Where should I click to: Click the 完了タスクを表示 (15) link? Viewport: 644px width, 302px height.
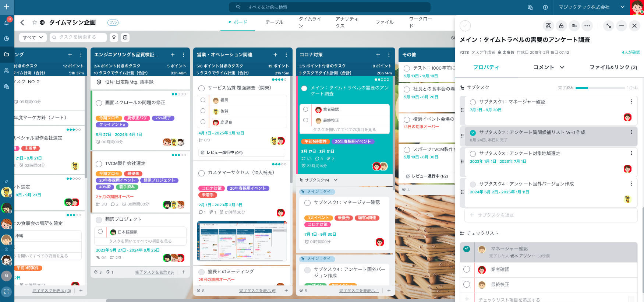(x=154, y=272)
